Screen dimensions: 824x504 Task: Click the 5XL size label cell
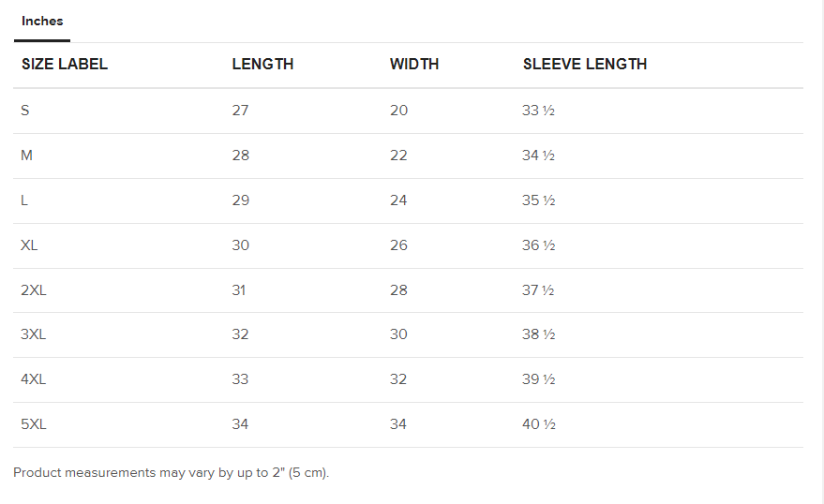coord(34,424)
